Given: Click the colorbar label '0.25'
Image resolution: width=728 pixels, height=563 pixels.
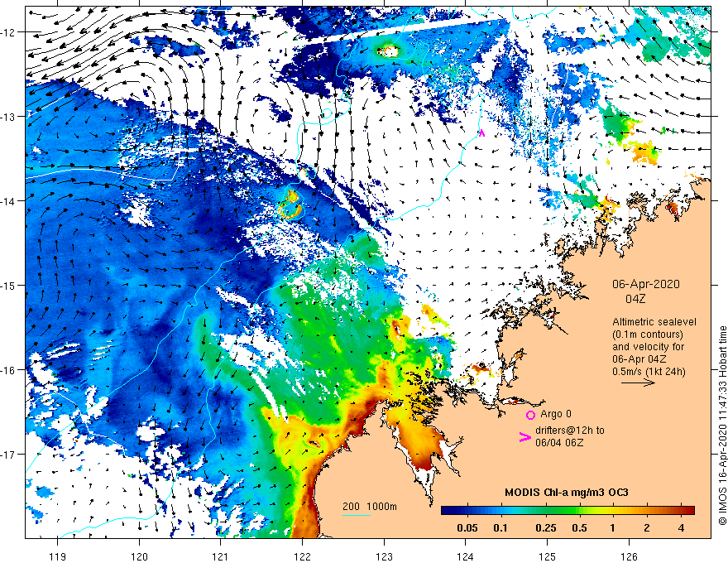Looking at the screenshot, I should pos(545,528).
